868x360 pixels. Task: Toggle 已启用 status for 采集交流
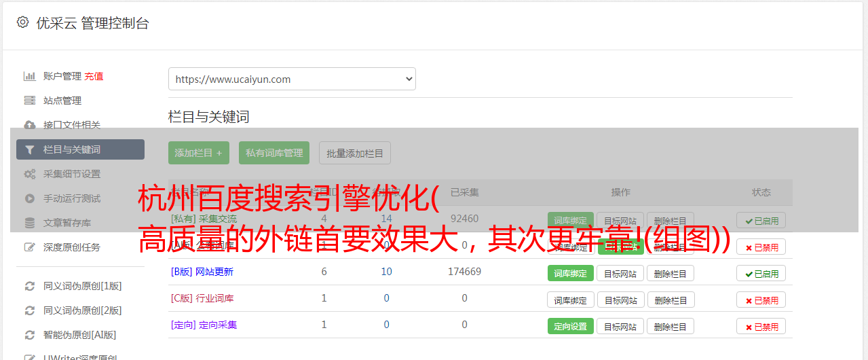tap(761, 221)
